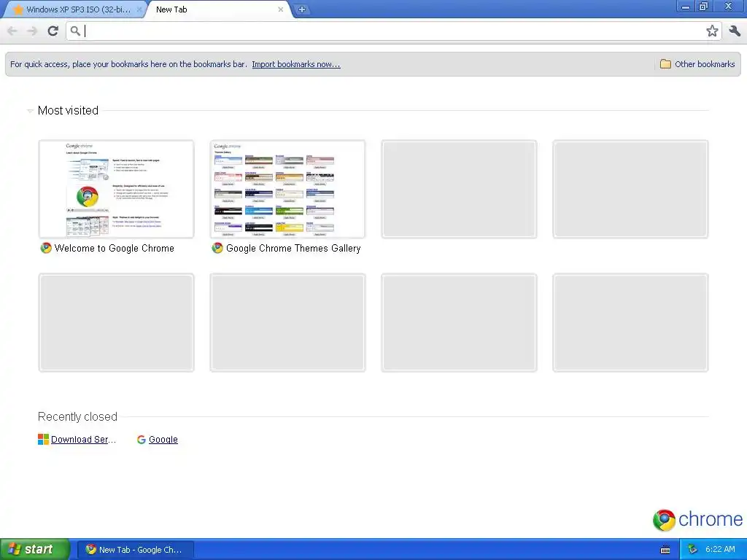The image size is (747, 560).
Task: Focus the address bar input
Action: tap(393, 31)
